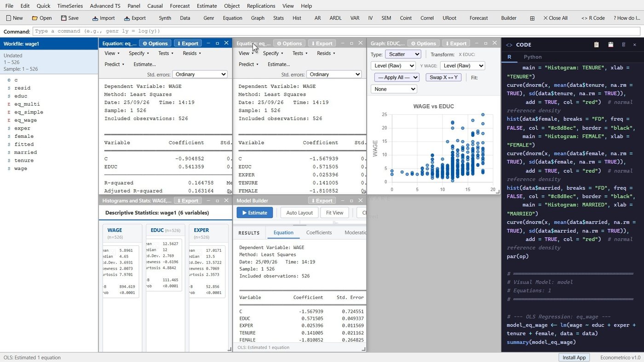Click the URoot toolbar button
This screenshot has width=644, height=362.
tap(449, 18)
